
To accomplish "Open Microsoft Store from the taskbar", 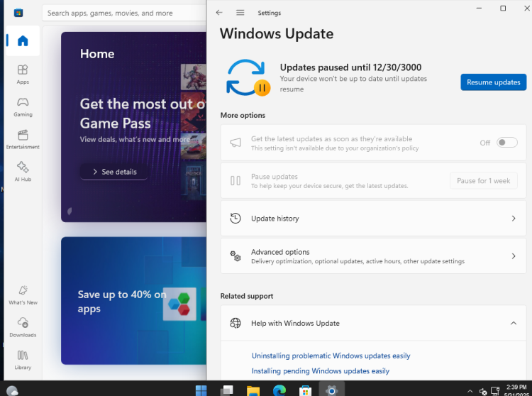I will pyautogui.click(x=305, y=390).
